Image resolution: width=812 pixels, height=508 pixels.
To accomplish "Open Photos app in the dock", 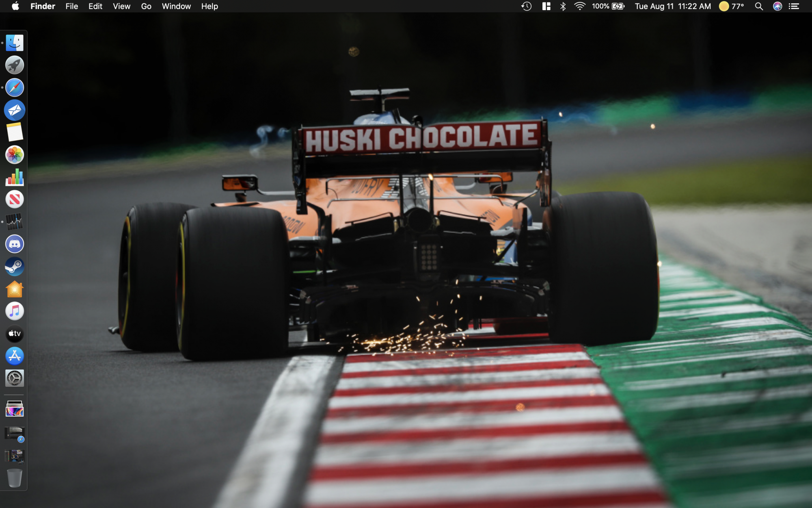I will coord(15,154).
